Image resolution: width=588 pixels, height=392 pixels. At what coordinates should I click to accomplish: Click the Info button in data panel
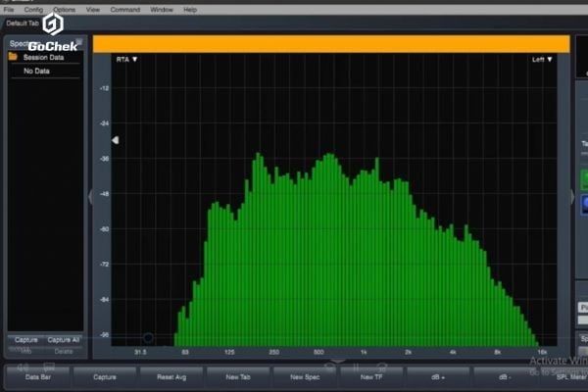[25, 352]
